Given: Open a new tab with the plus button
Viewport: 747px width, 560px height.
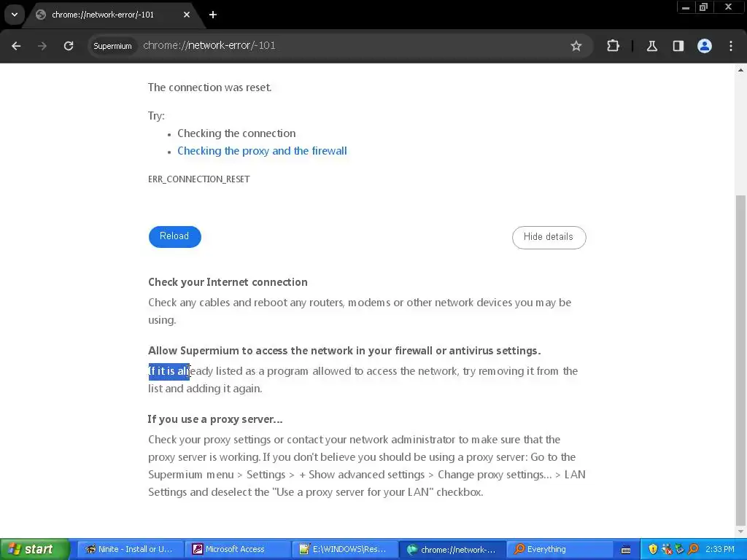Looking at the screenshot, I should pos(213,15).
